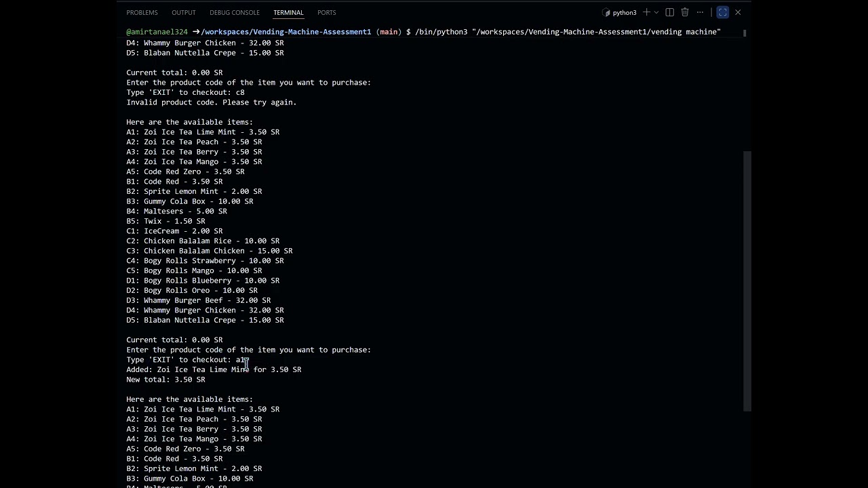Open the launch profile dropdown chevron
Screen dimensions: 868x488
tap(656, 12)
